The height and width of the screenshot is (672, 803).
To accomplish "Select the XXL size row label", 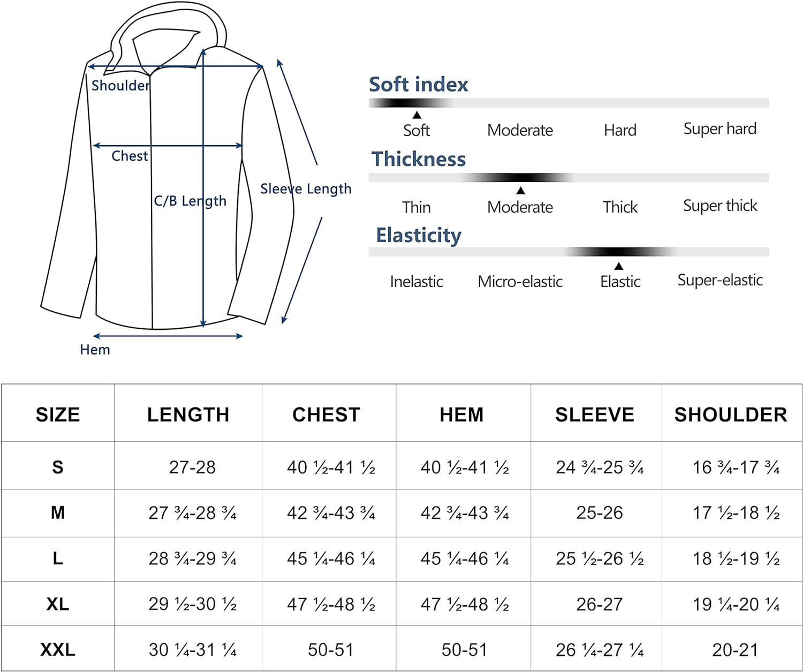I will click(x=58, y=650).
